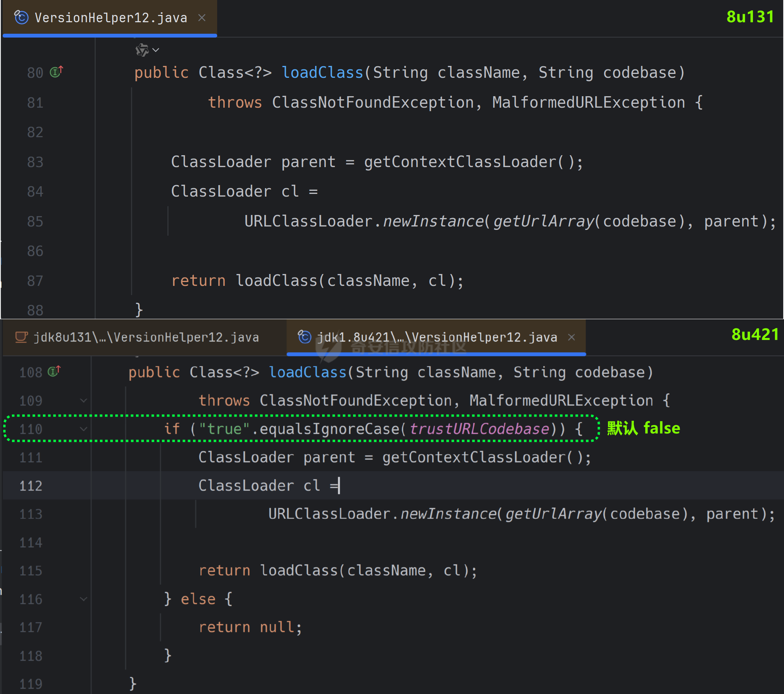Click the return statement on line 87
This screenshot has width=784, height=694.
[318, 281]
